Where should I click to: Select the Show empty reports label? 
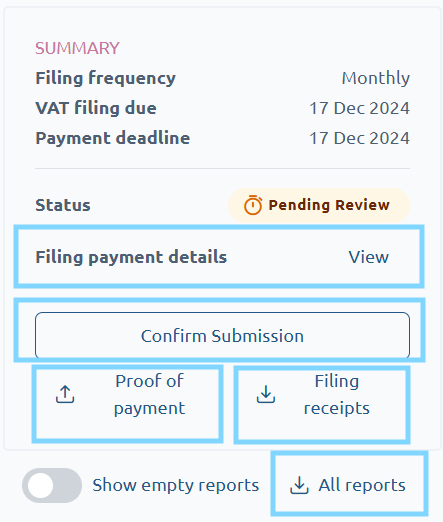click(176, 485)
